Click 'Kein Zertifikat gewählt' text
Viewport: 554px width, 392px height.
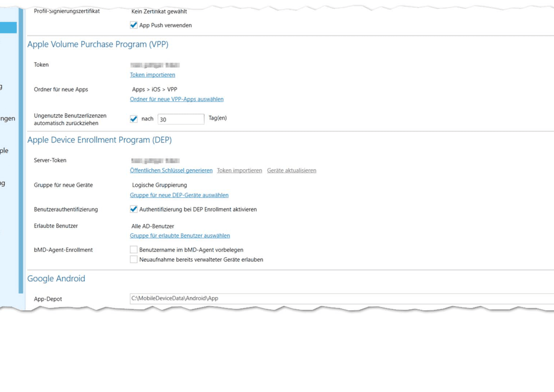159,11
